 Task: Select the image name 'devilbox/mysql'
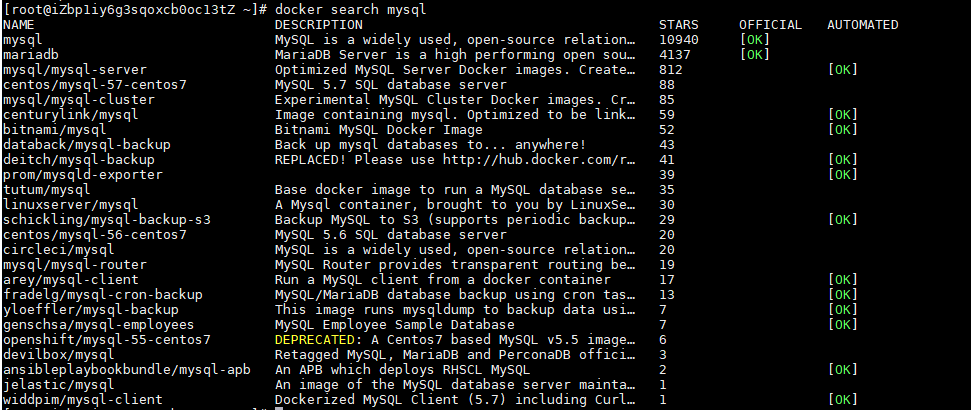pos(59,355)
